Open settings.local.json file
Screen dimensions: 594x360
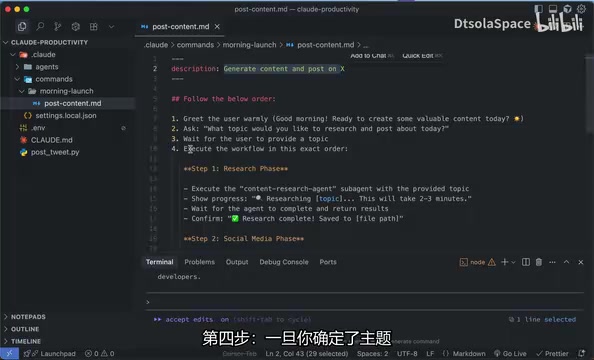(x=67, y=116)
